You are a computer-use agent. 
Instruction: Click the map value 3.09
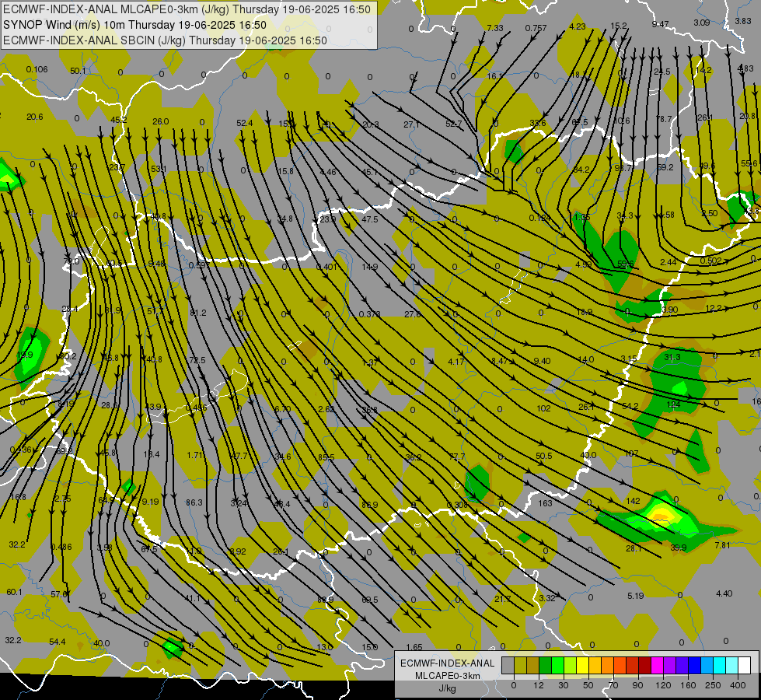click(701, 23)
